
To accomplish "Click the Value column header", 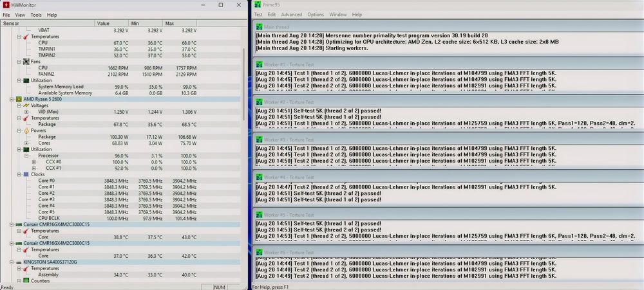I will 111,23.
